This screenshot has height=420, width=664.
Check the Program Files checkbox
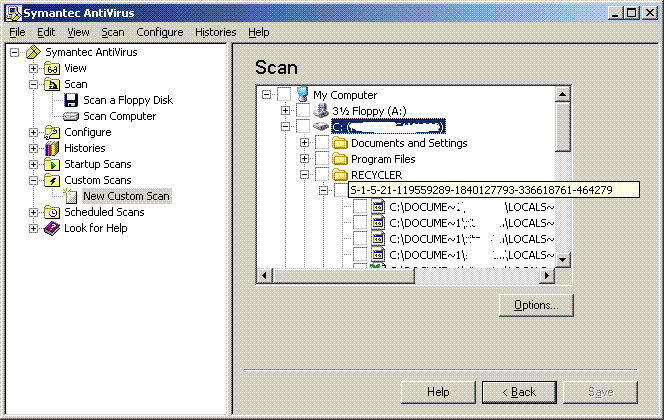322,159
